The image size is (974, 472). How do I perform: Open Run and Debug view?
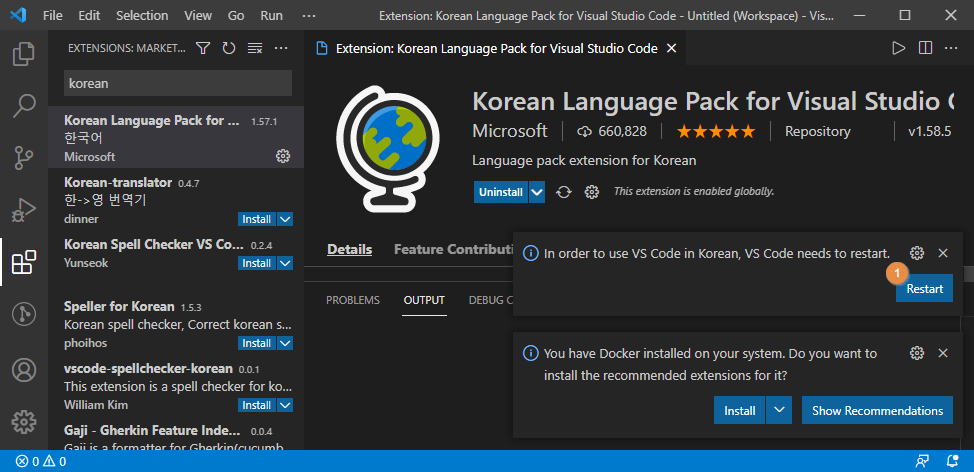24,211
